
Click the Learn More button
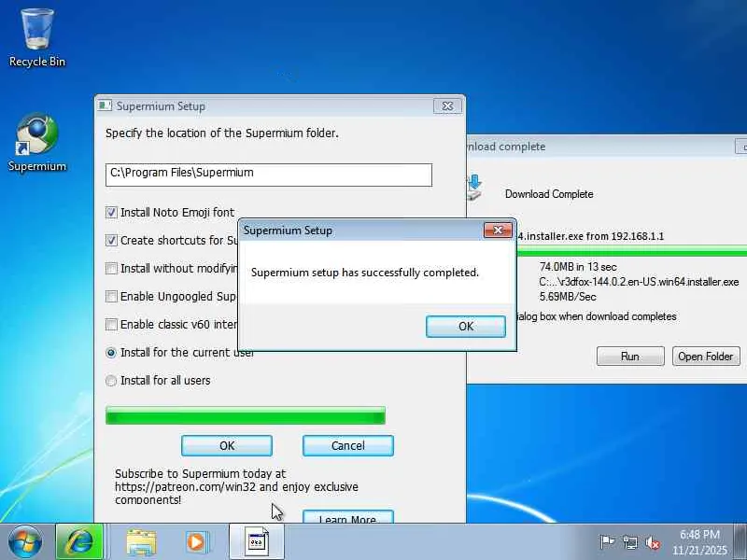pyautogui.click(x=348, y=517)
